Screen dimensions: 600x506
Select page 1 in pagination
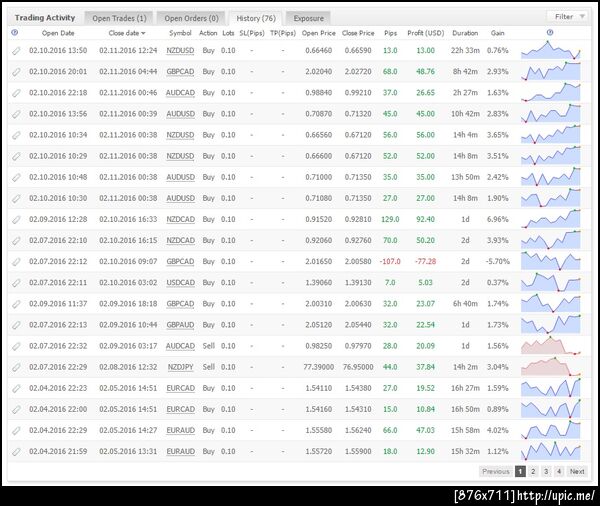tap(520, 472)
